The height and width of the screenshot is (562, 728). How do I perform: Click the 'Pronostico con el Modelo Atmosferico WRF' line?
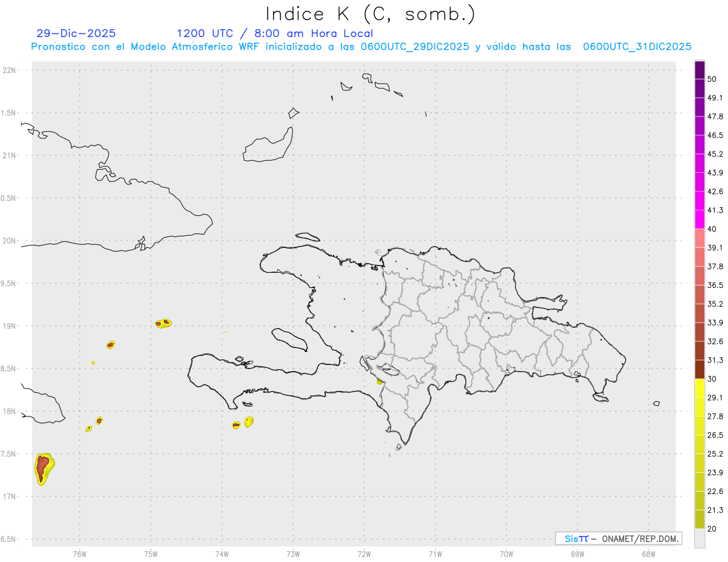(361, 47)
